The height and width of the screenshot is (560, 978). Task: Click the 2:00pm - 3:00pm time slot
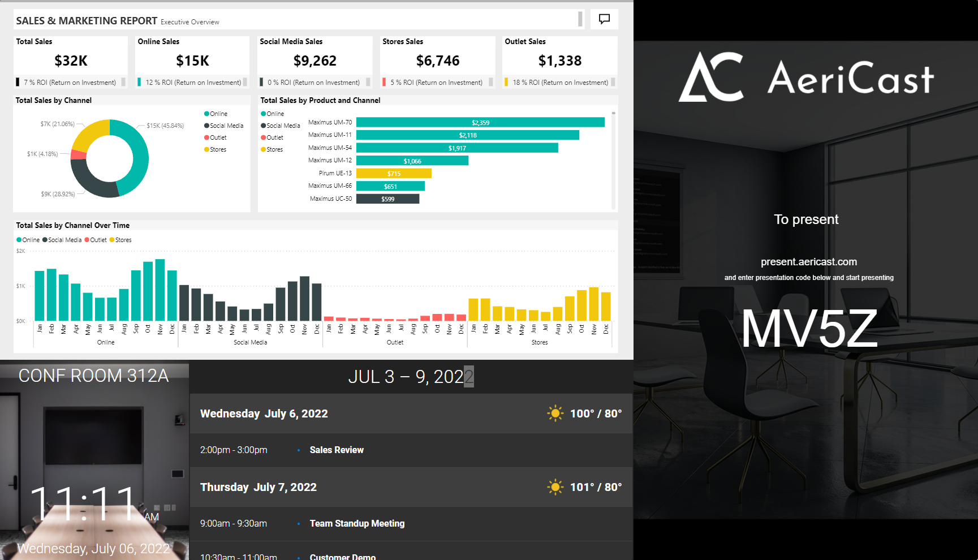click(x=234, y=450)
